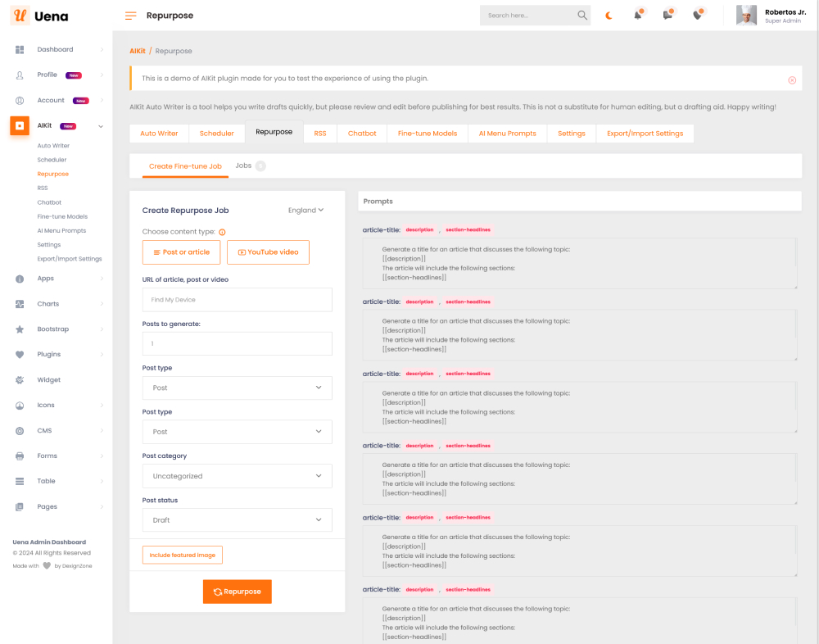This screenshot has width=819, height=644.
Task: Collapse sidebar using the hamburger menu icon
Action: tap(131, 16)
